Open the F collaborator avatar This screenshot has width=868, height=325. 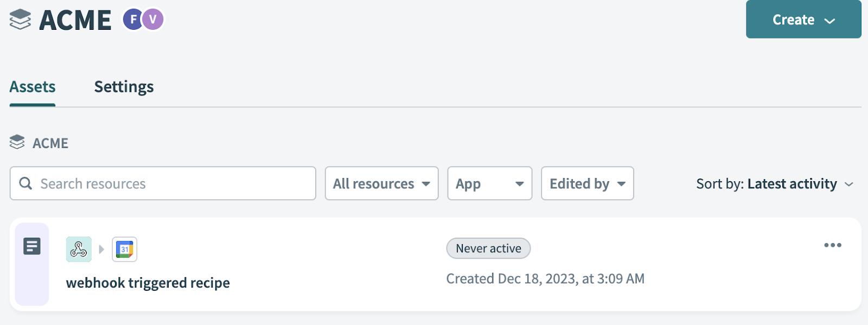(132, 20)
